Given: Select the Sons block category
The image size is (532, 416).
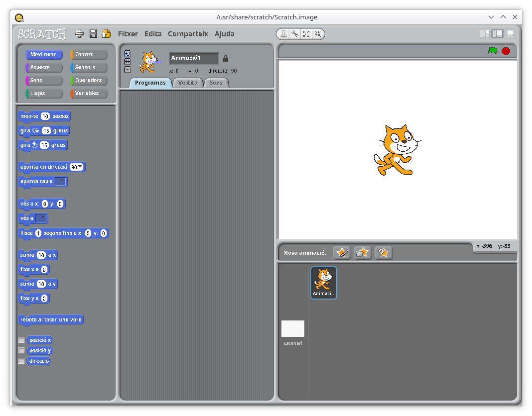Looking at the screenshot, I should (44, 80).
